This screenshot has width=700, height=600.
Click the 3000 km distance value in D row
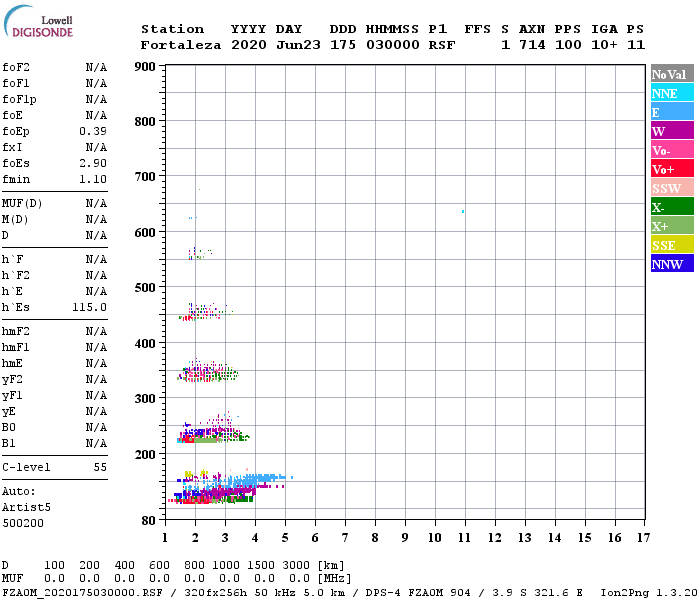(296, 566)
